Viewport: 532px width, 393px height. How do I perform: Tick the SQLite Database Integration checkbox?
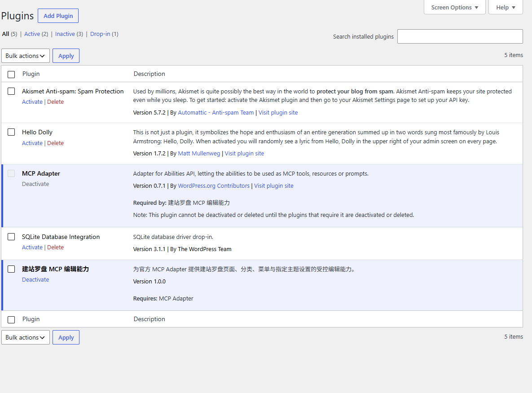click(11, 237)
